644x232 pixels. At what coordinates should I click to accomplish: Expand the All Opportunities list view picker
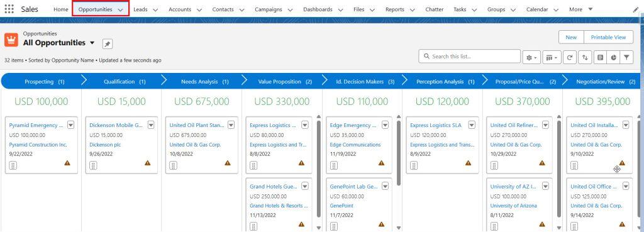tap(92, 43)
